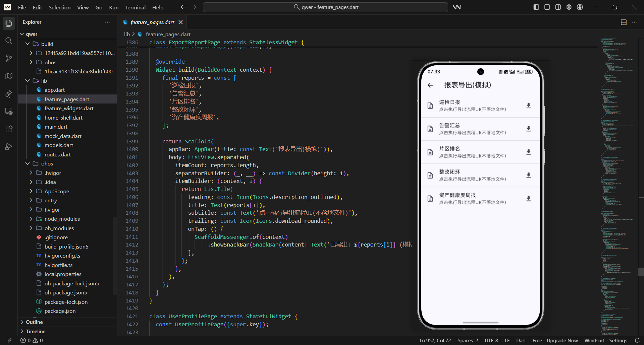
Task: Change Spaces: 2 indentation setting
Action: coord(468,340)
